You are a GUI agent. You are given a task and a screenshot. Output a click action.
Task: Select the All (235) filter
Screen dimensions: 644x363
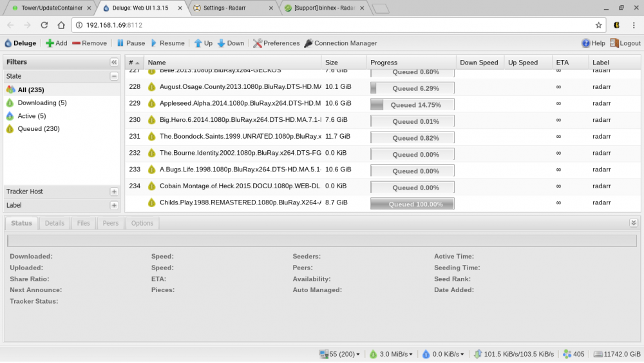click(x=62, y=90)
